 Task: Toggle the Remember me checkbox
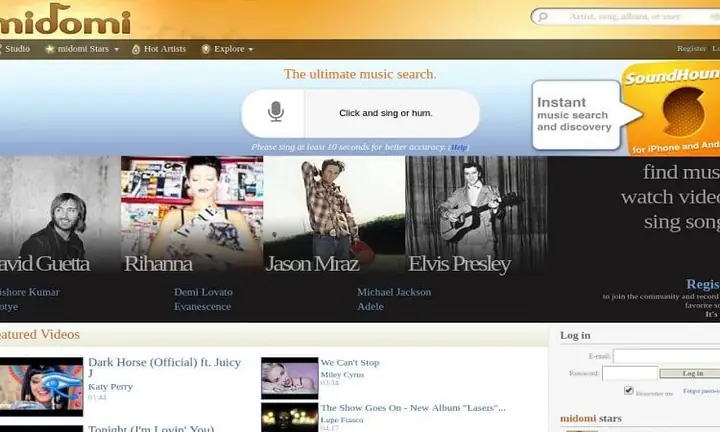click(x=629, y=391)
